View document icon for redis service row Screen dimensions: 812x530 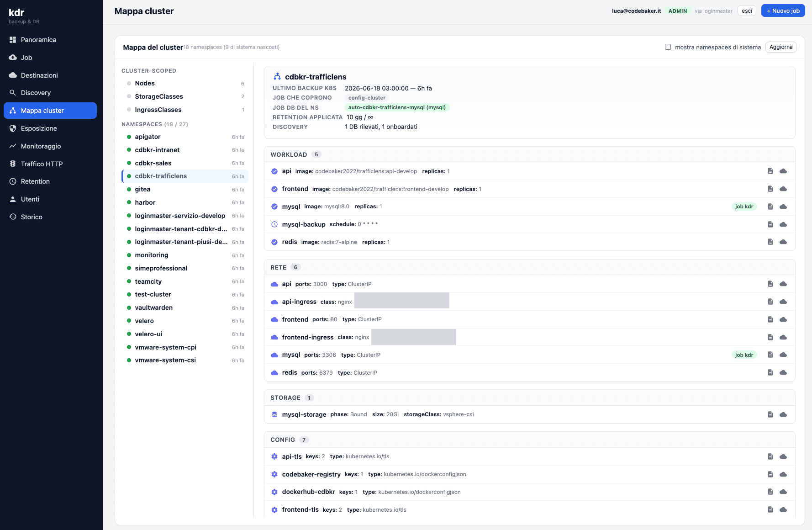(x=770, y=372)
